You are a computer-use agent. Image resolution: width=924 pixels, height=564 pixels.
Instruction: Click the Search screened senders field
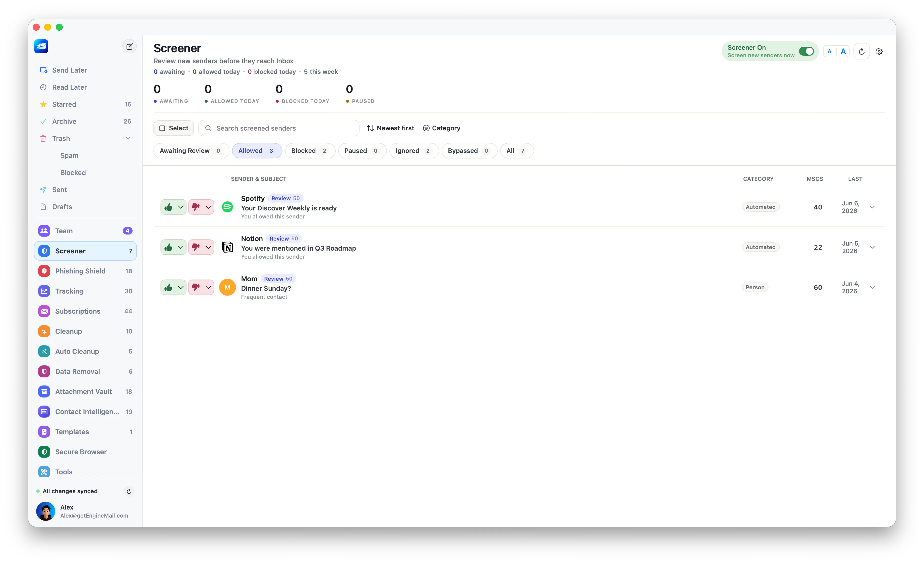pos(279,128)
